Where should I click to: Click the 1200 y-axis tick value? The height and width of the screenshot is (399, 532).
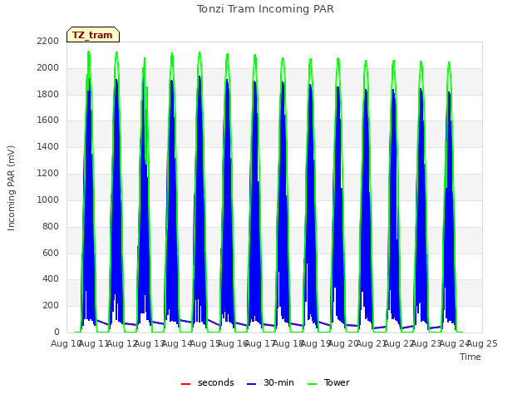(48, 173)
